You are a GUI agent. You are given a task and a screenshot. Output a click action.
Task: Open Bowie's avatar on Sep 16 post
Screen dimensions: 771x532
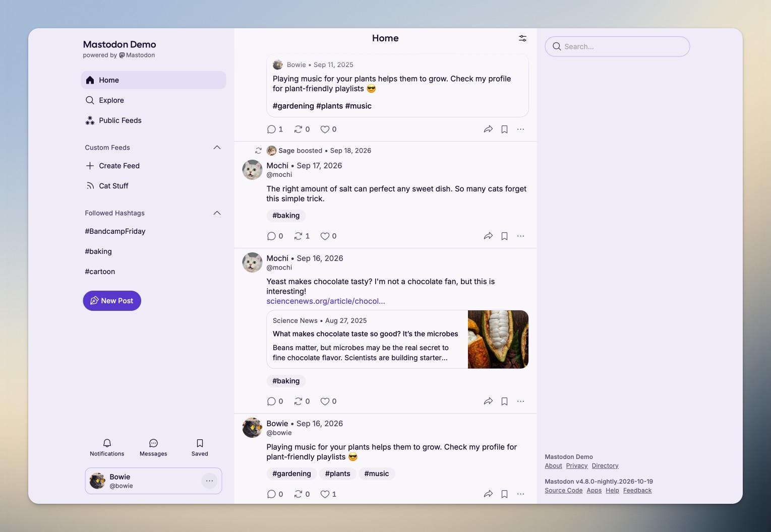(252, 428)
